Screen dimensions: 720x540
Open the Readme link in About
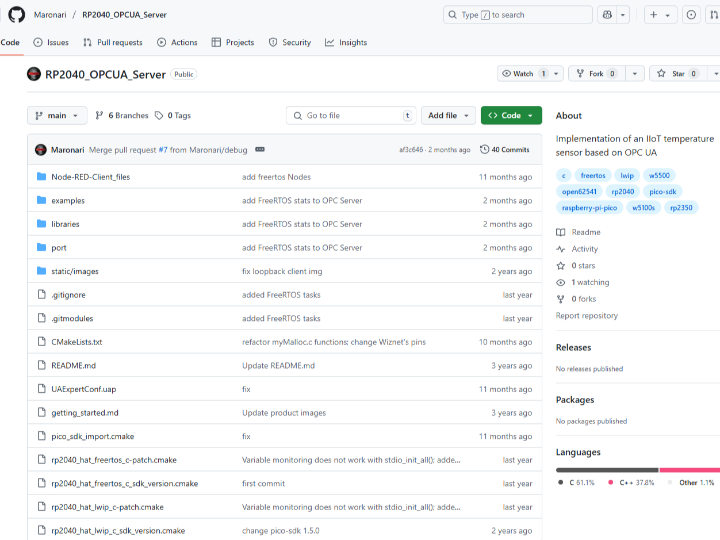click(x=579, y=232)
